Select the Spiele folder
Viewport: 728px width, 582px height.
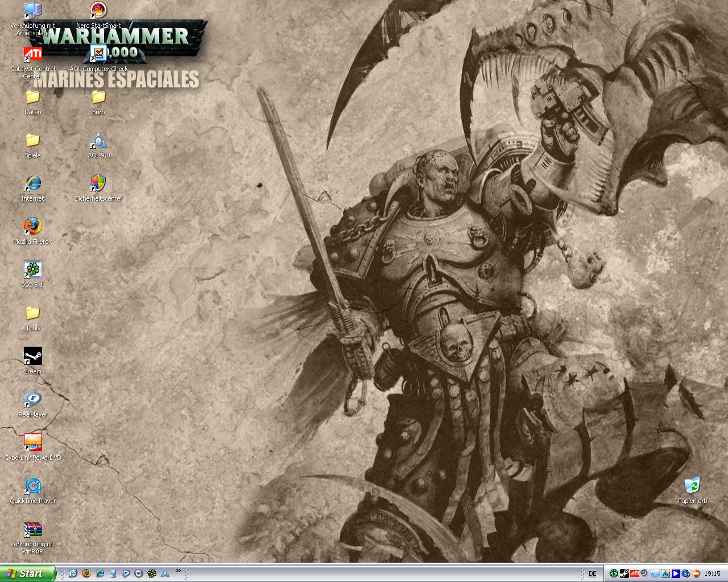32,140
